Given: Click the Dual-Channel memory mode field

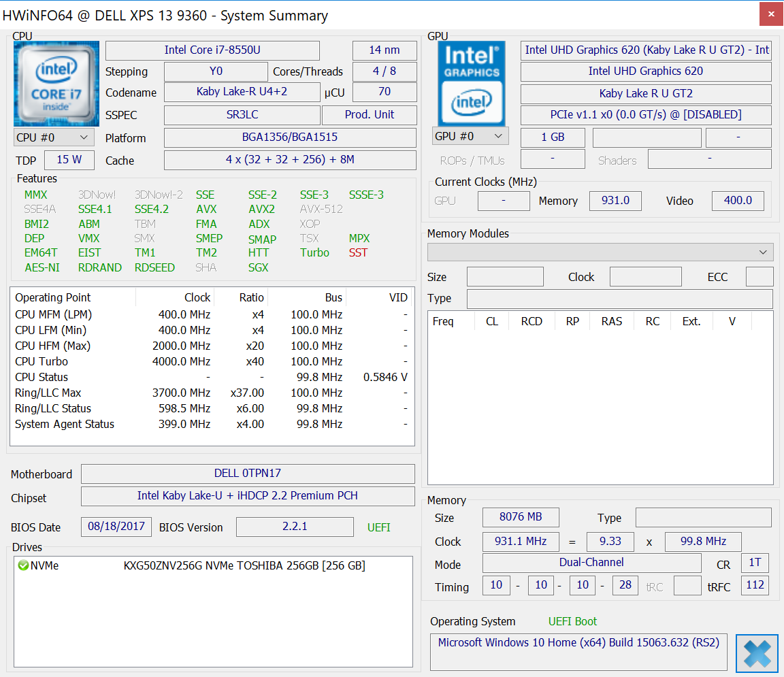Looking at the screenshot, I should click(x=591, y=562).
